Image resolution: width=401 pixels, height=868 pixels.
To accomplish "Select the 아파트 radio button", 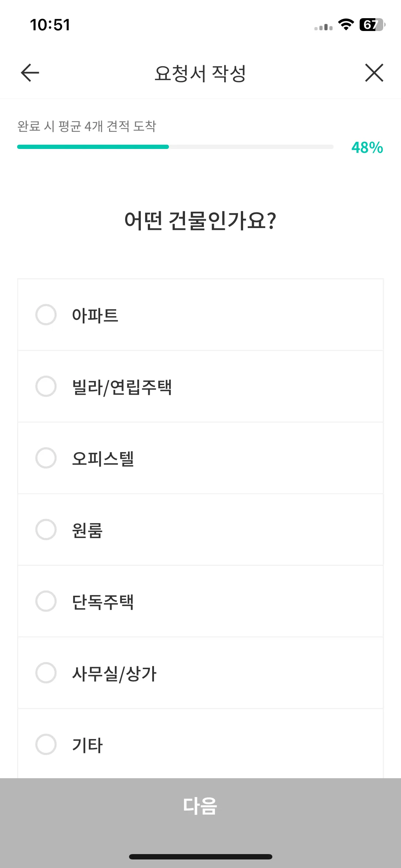I will tap(46, 315).
